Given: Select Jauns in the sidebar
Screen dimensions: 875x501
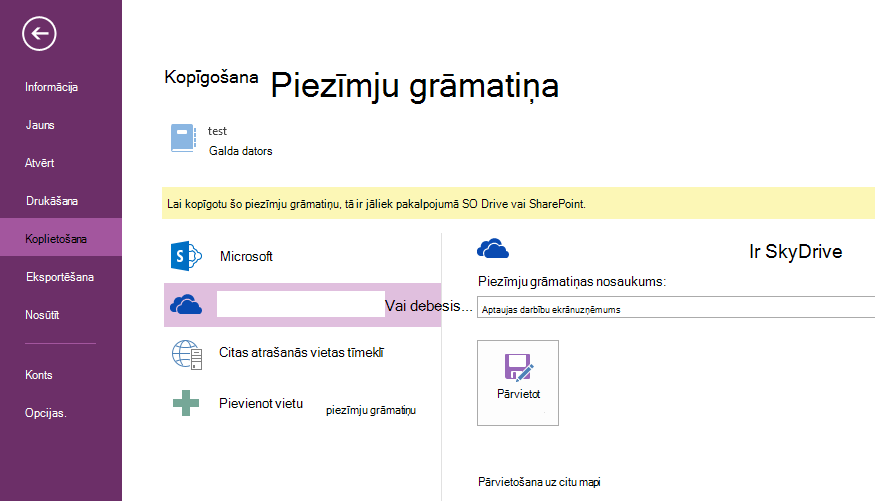Looking at the screenshot, I should (x=40, y=125).
